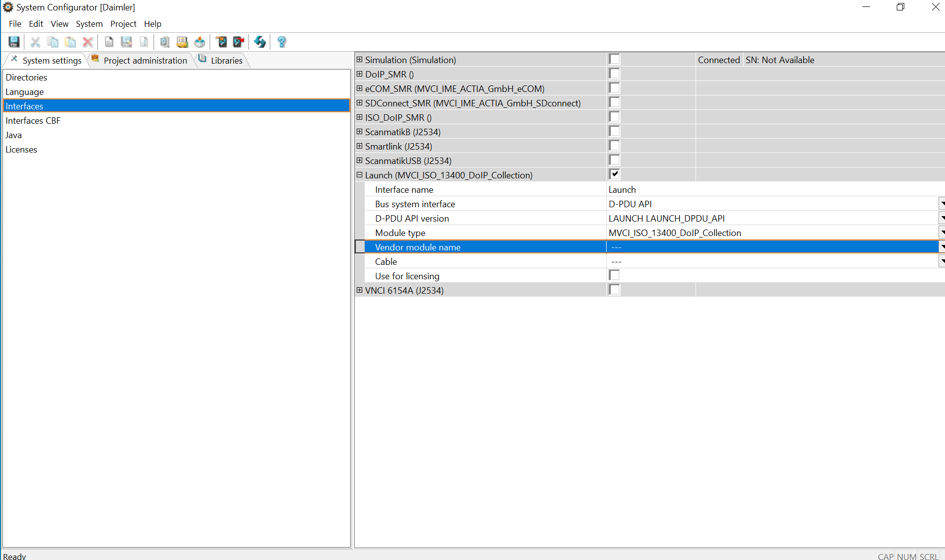Open the D-PDU API version dropdown

click(x=942, y=218)
